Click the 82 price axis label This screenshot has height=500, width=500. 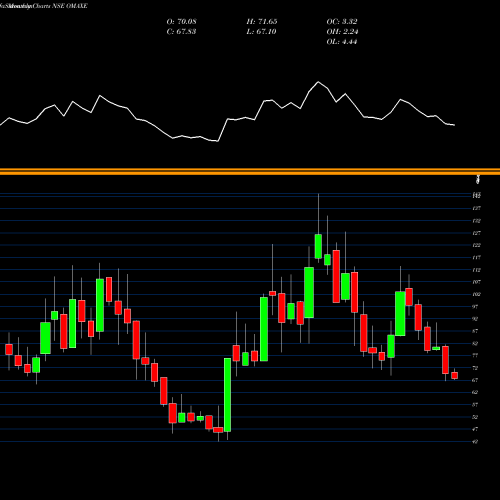click(x=475, y=343)
